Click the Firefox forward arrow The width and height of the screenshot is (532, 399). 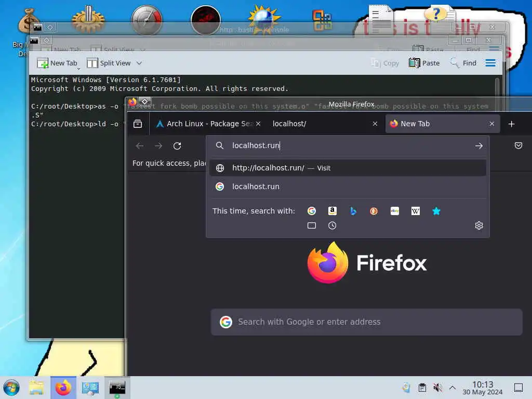coord(158,146)
